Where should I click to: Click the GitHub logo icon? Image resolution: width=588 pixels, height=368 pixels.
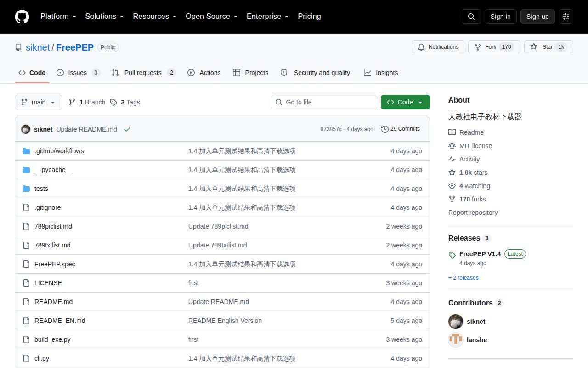[22, 17]
